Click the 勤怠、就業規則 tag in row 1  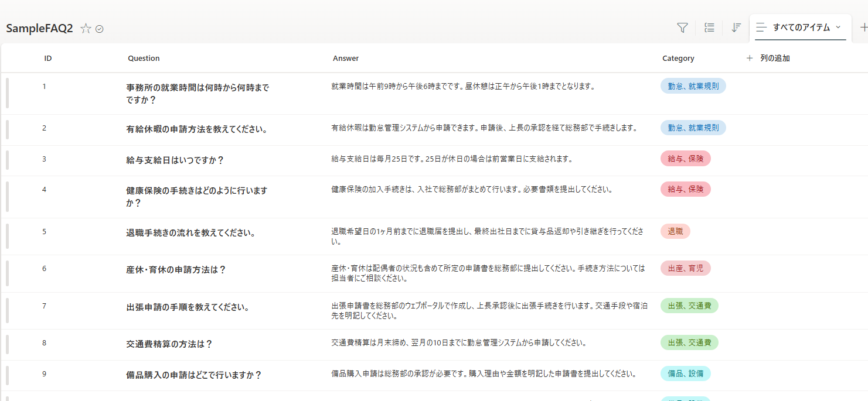693,86
